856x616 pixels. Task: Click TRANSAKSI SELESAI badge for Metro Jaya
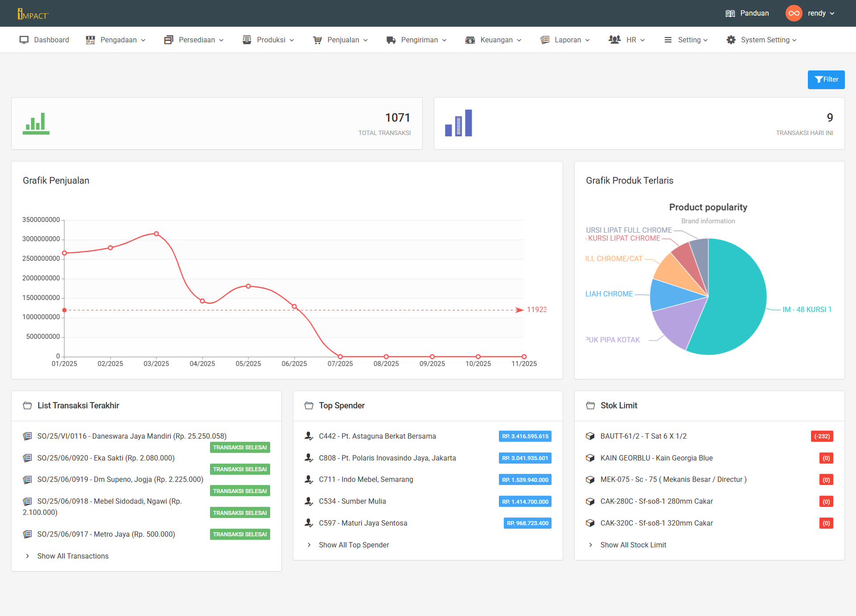pos(240,534)
